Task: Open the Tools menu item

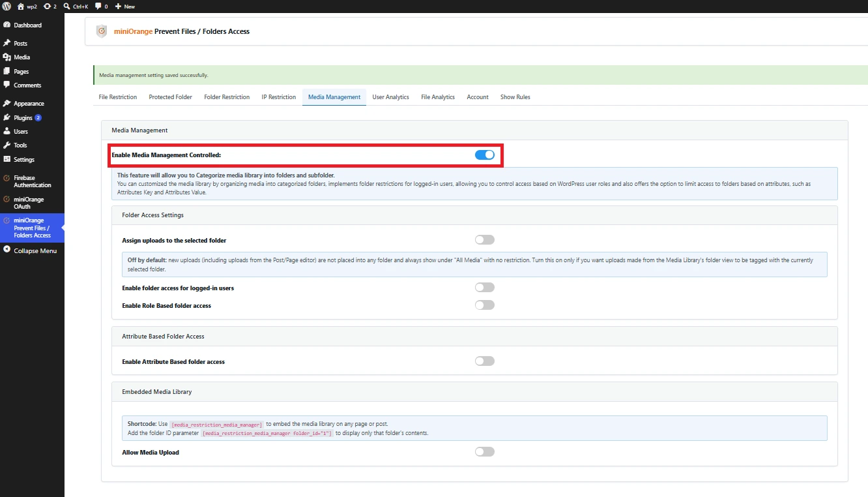Action: click(x=21, y=145)
